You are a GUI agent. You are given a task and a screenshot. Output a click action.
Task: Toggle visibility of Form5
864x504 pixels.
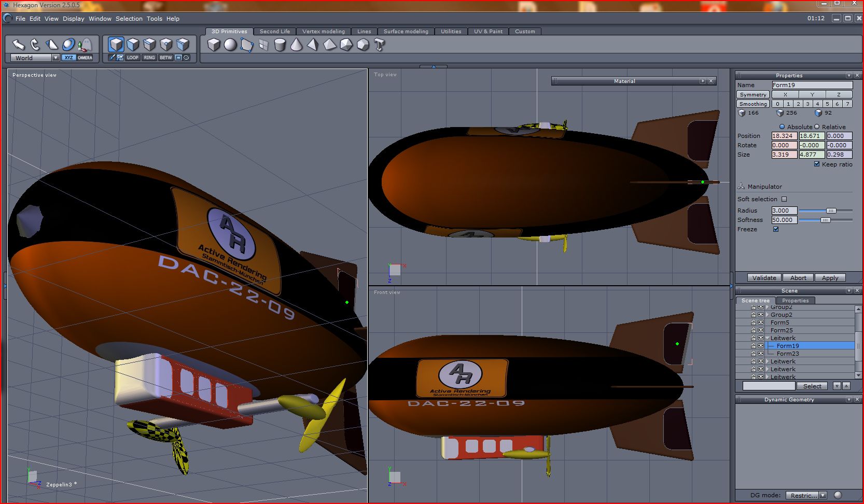[761, 323]
